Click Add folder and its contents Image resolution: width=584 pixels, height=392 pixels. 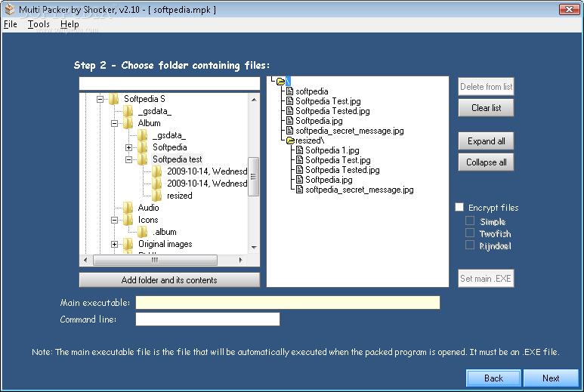point(169,280)
